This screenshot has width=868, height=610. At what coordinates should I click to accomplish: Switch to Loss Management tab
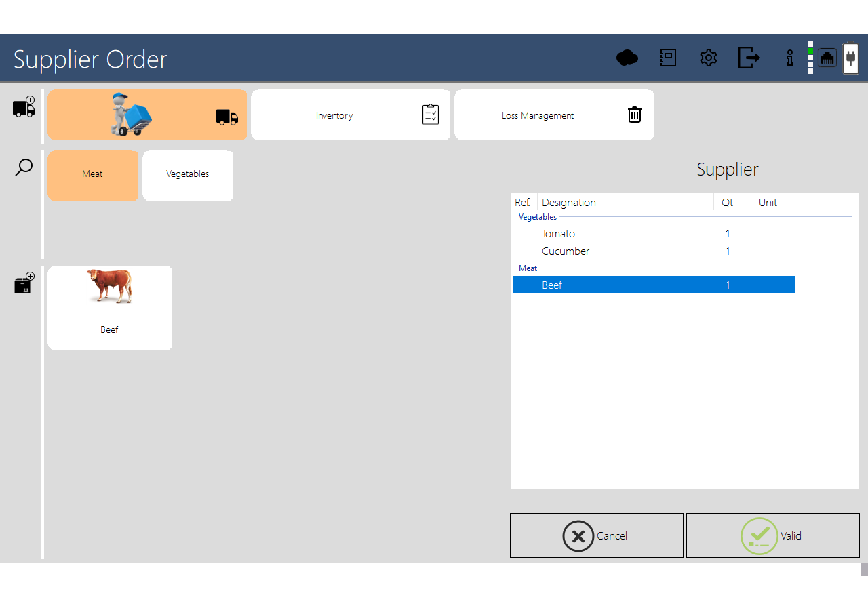click(x=554, y=115)
